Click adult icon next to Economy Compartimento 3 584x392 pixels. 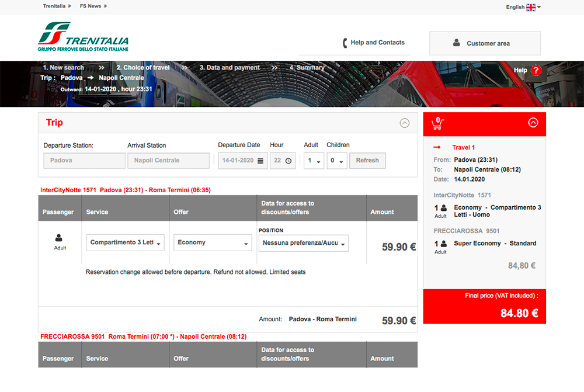click(x=444, y=208)
